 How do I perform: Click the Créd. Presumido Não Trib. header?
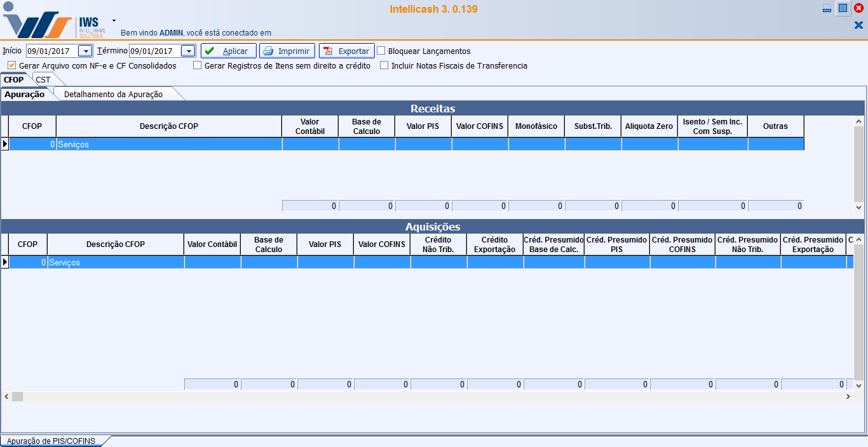[748, 244]
